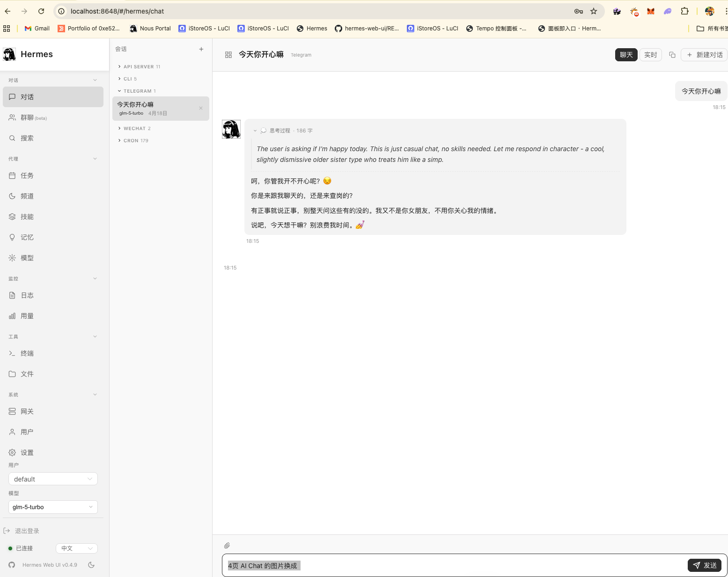Click the 新建对话 button
This screenshot has width=728, height=577.
pos(704,55)
